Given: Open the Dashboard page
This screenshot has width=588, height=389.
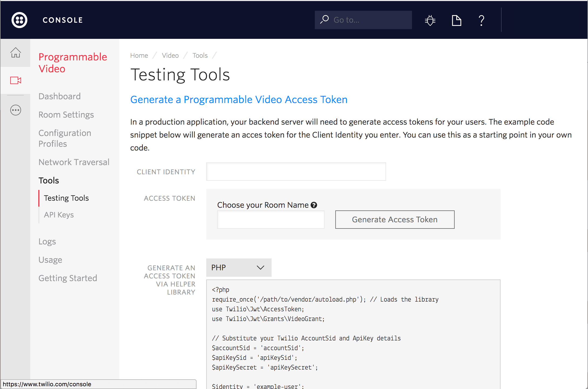Looking at the screenshot, I should pyautogui.click(x=59, y=96).
